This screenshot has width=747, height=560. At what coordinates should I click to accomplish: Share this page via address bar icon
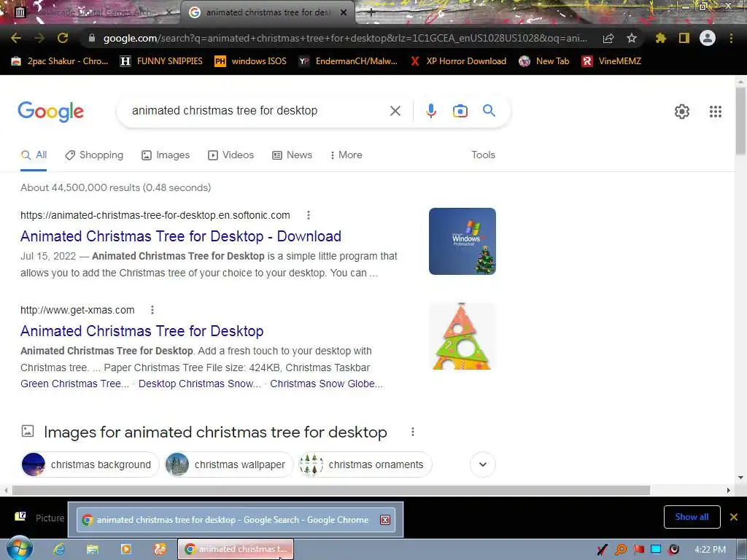coord(608,38)
